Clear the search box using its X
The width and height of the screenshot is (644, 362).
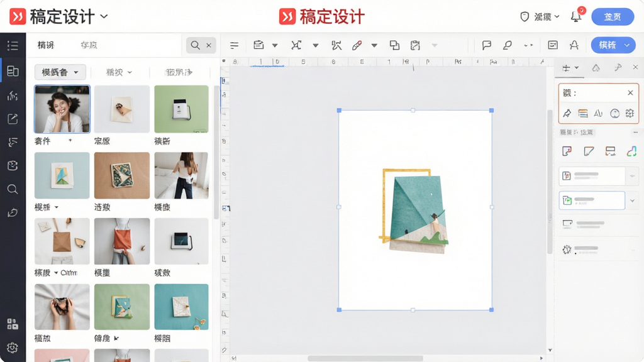point(209,45)
